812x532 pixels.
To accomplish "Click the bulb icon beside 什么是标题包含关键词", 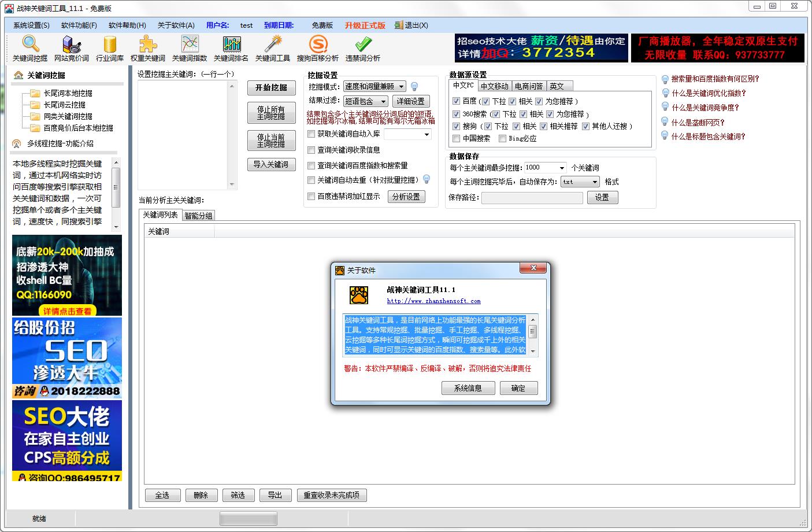I will point(665,136).
